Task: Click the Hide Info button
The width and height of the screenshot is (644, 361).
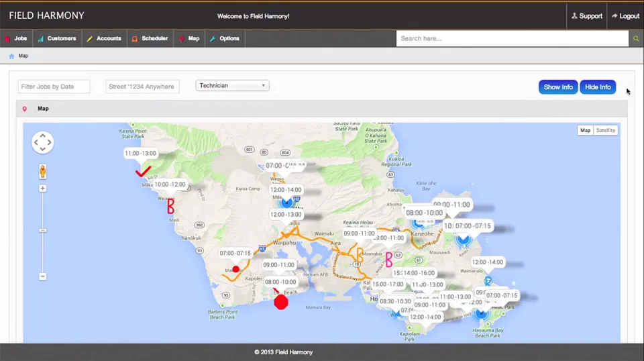Action: (598, 87)
